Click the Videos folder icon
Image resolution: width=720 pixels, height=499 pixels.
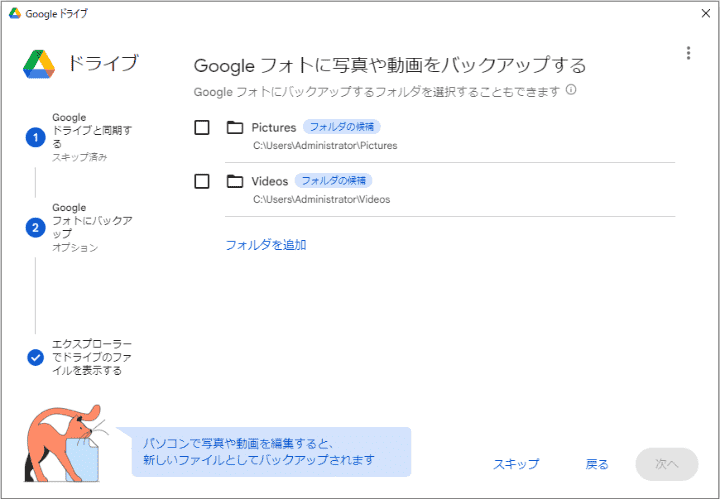point(235,181)
